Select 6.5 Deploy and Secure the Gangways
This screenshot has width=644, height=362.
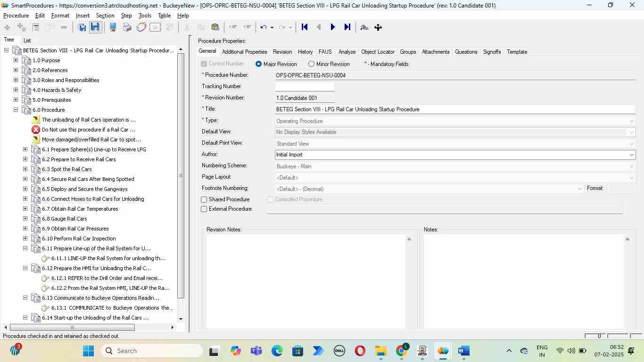[85, 189]
